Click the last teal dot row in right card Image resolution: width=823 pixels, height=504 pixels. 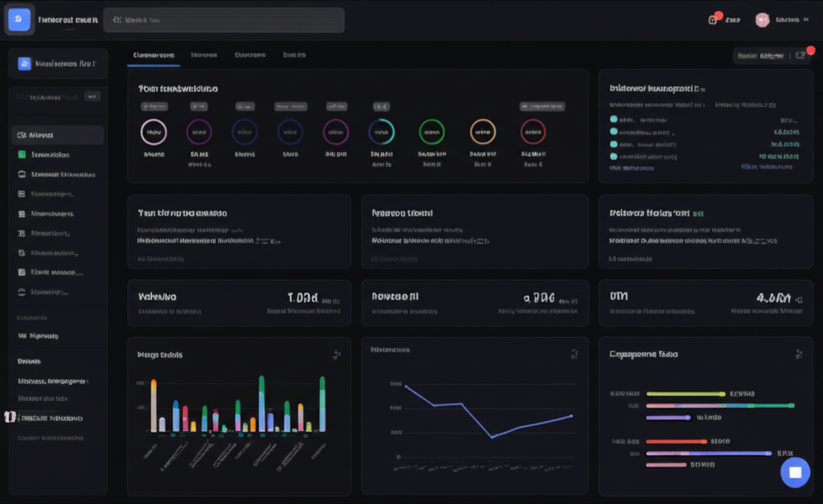pyautogui.click(x=705, y=157)
